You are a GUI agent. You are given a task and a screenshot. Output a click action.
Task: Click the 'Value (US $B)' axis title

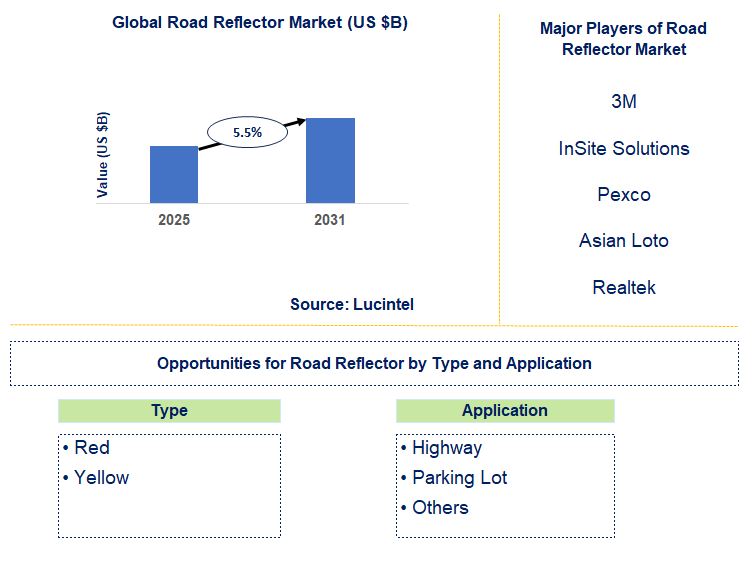pos(102,155)
